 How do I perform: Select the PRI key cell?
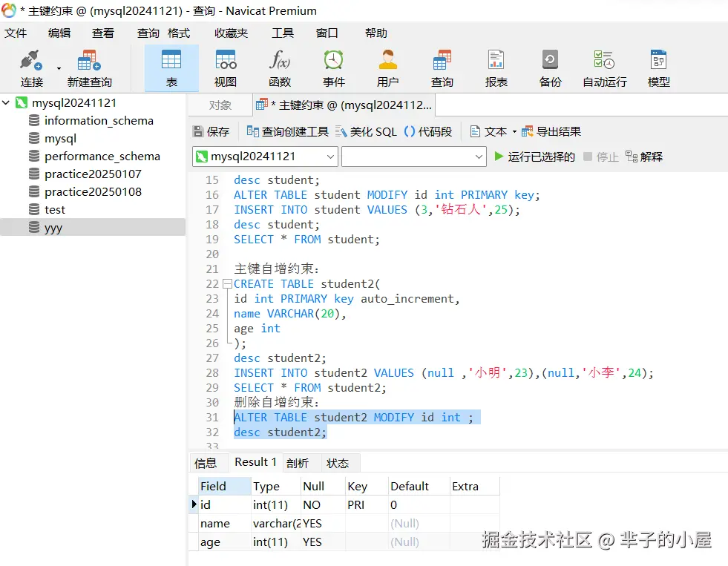[367, 504]
